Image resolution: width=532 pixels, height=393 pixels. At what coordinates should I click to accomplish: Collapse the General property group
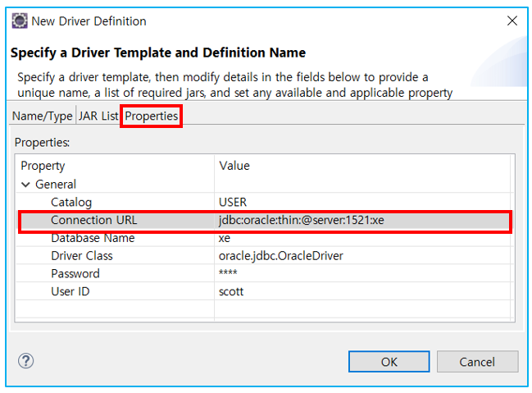25,185
